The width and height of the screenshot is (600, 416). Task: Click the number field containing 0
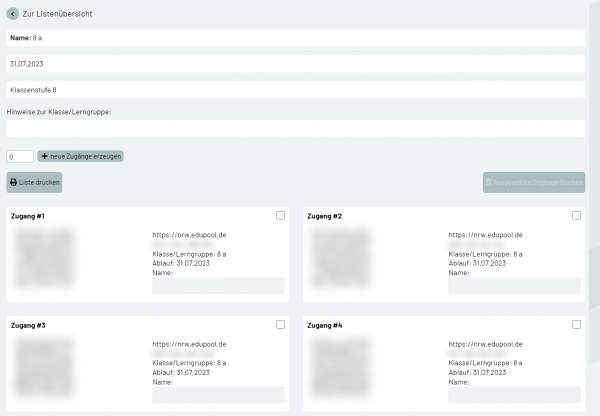point(20,157)
